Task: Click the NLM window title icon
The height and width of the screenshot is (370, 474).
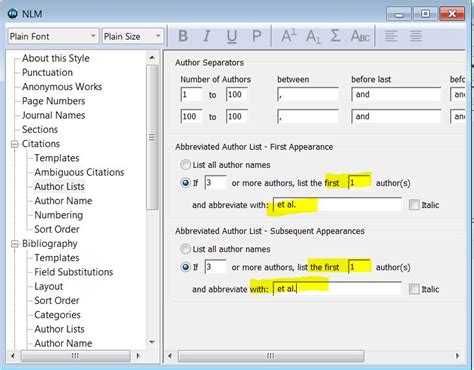Action: (13, 13)
